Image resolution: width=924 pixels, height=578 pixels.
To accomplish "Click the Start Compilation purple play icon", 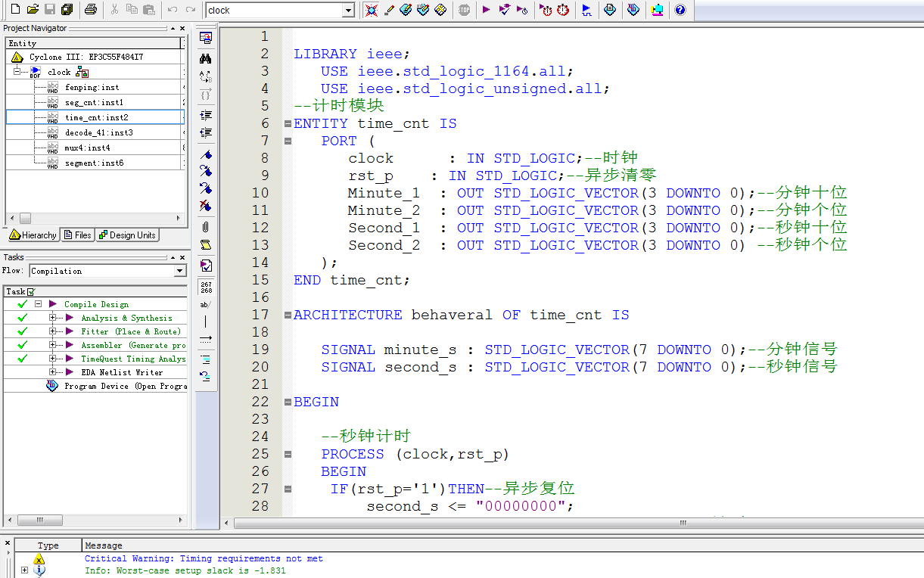I will pos(486,10).
